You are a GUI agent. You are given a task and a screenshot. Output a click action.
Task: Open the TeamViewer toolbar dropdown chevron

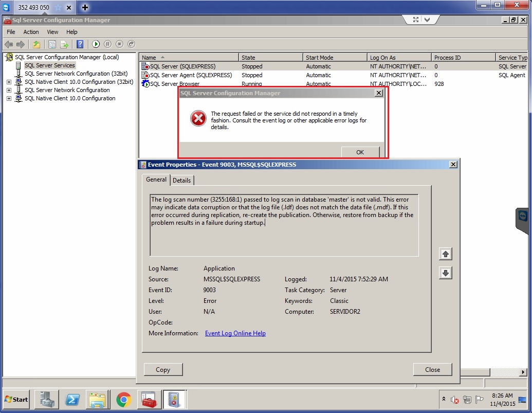click(x=427, y=20)
